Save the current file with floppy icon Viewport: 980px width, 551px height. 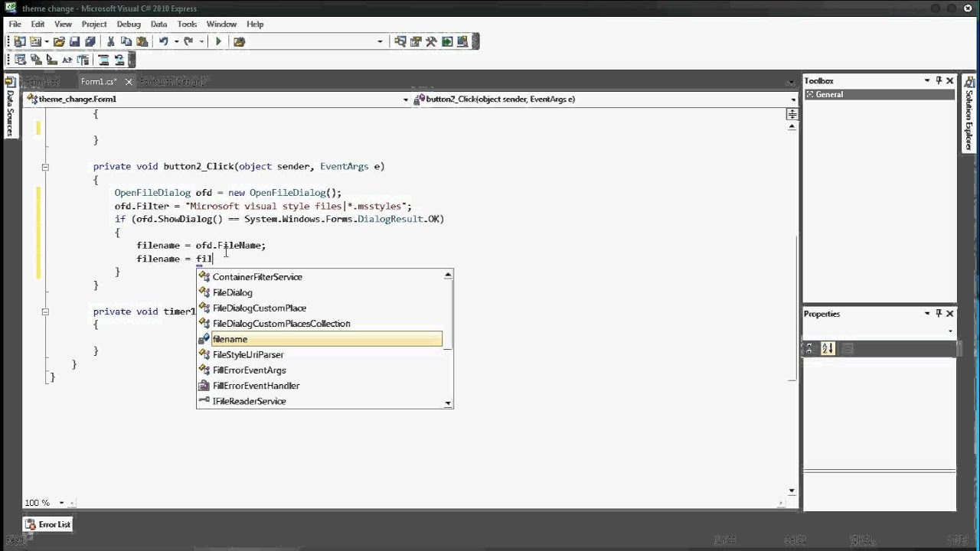[74, 42]
